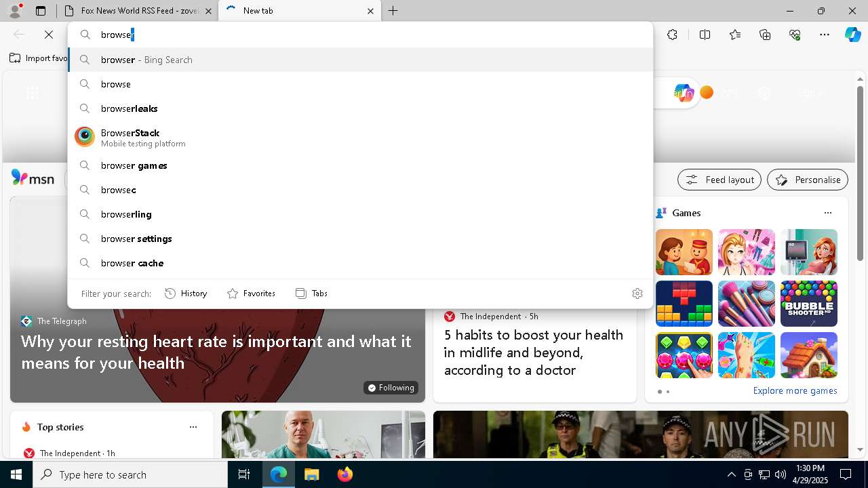
Task: Select the New tab tab
Action: 300,11
